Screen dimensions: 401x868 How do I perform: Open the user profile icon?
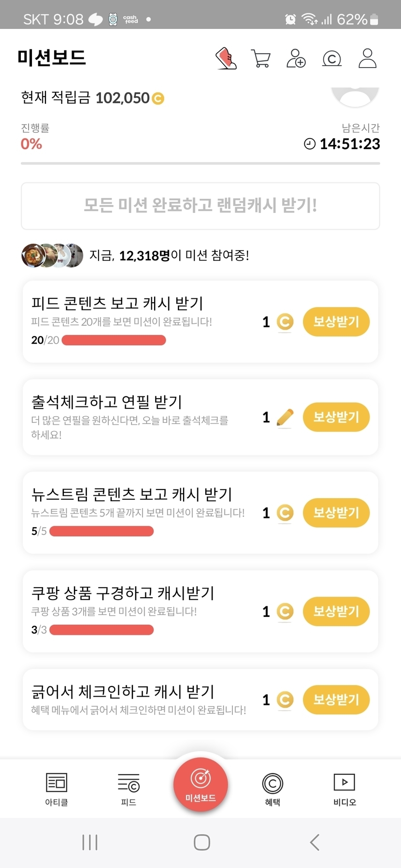click(x=367, y=58)
